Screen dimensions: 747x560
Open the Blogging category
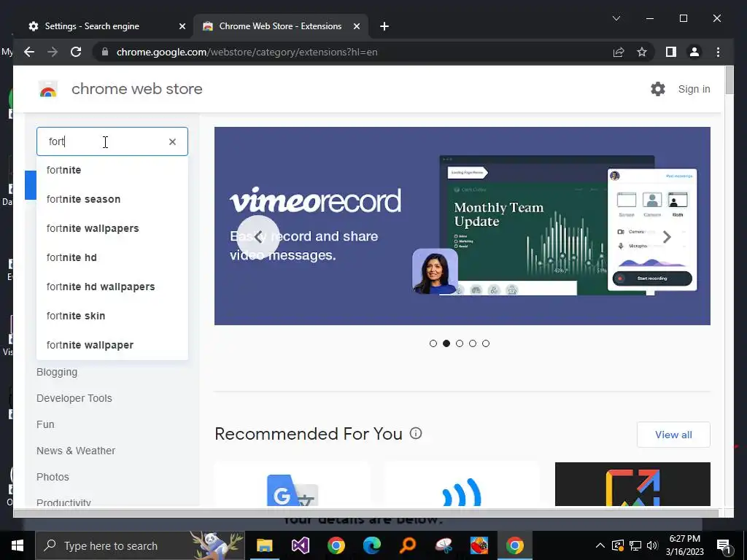(x=57, y=372)
